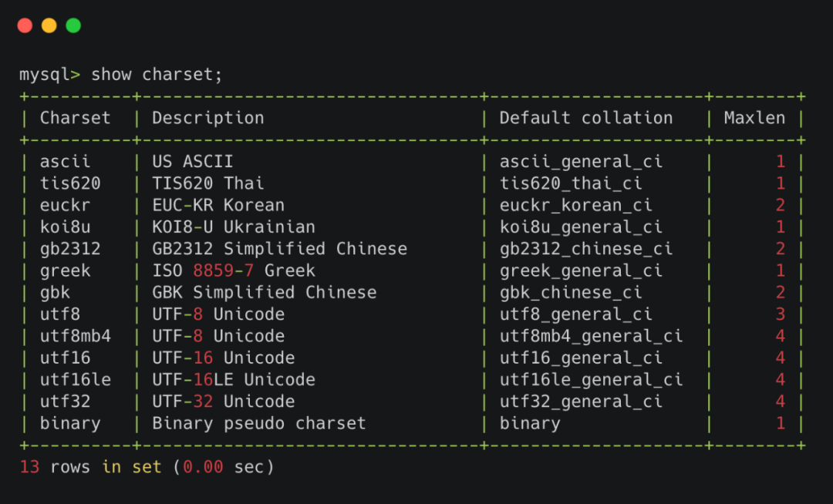Click the gb2312 charset entry
The width and height of the screenshot is (833, 504).
[x=69, y=249]
